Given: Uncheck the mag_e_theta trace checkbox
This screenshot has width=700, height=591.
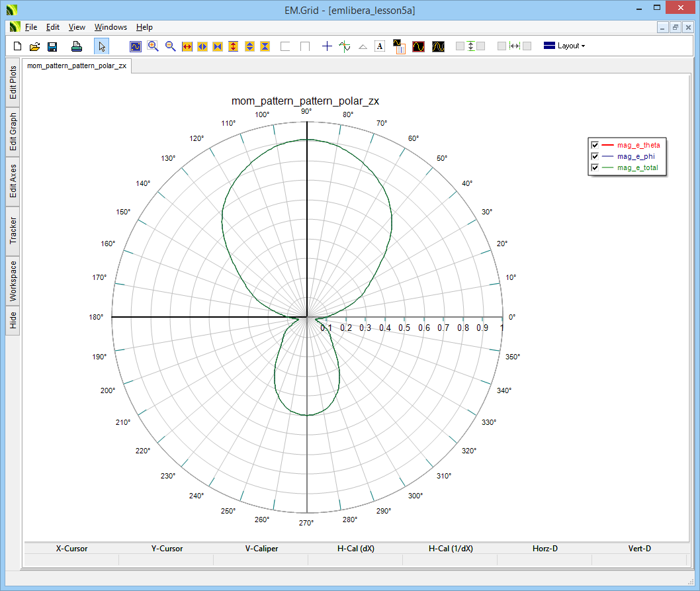Looking at the screenshot, I should [x=595, y=145].
